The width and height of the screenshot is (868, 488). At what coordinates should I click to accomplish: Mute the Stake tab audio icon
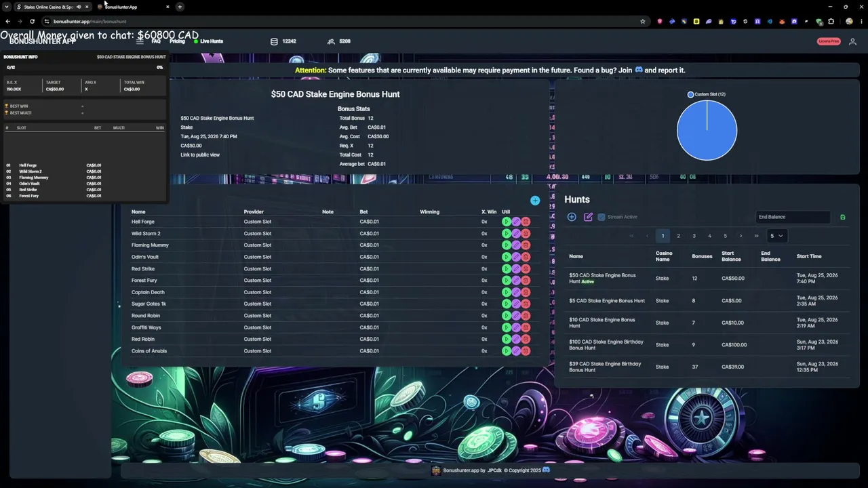79,7
